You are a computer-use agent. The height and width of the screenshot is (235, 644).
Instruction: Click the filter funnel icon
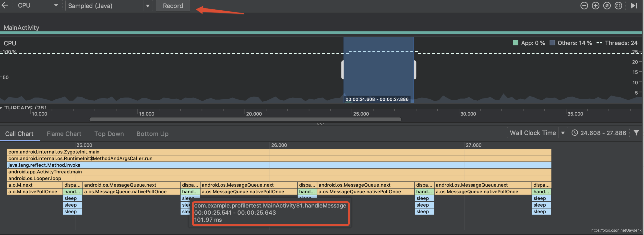[636, 133]
